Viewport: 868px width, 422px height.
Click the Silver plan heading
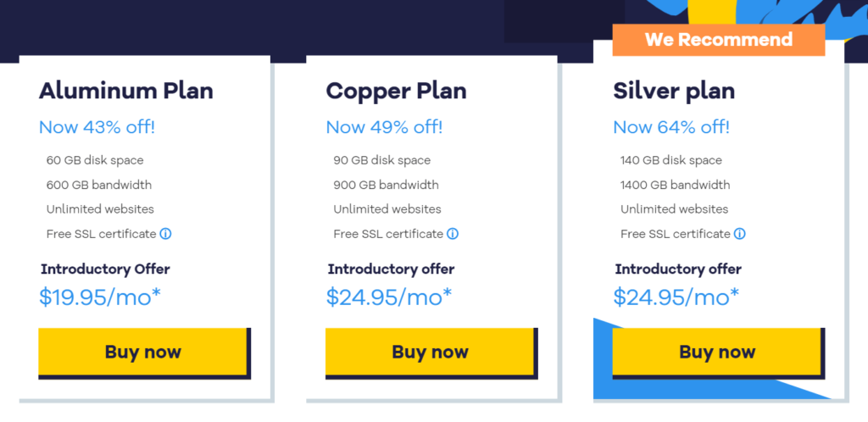[x=674, y=91]
